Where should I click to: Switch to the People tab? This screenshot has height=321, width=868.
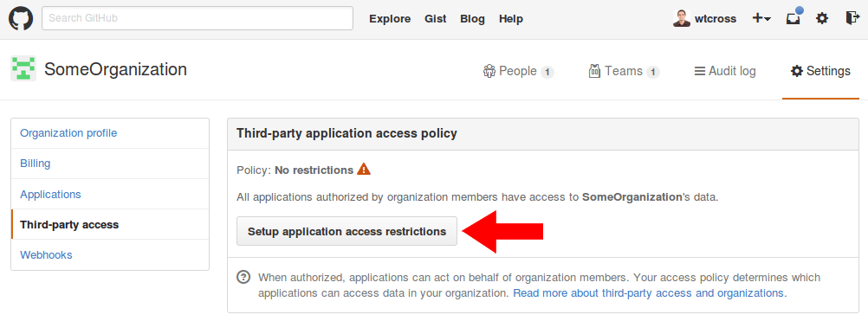(x=518, y=71)
